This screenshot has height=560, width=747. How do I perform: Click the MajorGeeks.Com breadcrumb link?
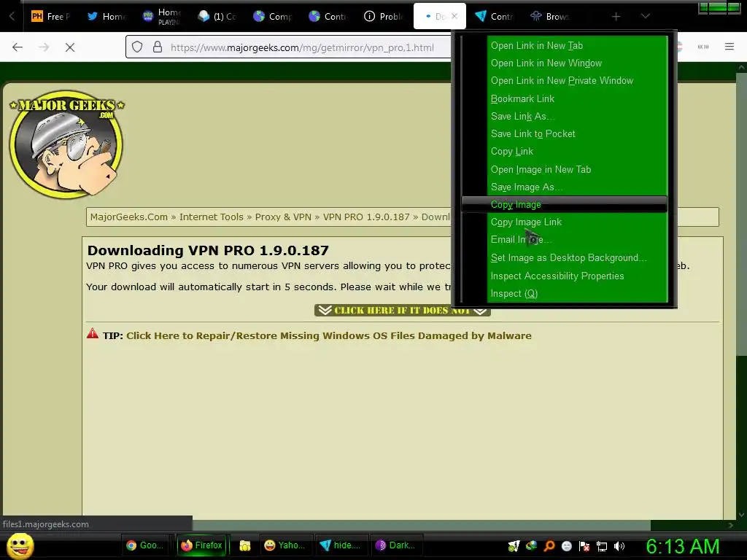pyautogui.click(x=128, y=217)
